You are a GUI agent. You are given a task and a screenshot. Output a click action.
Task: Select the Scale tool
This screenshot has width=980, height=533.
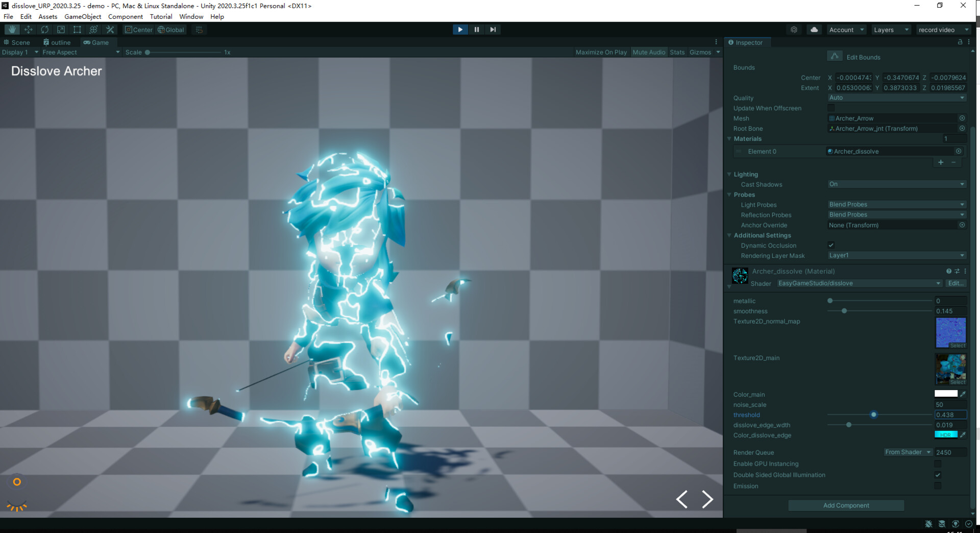(61, 29)
